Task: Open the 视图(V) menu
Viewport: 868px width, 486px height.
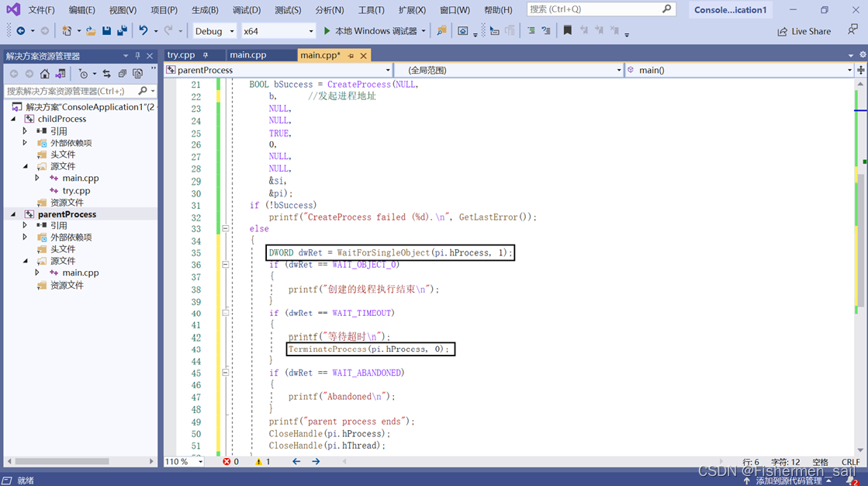Action: point(123,10)
